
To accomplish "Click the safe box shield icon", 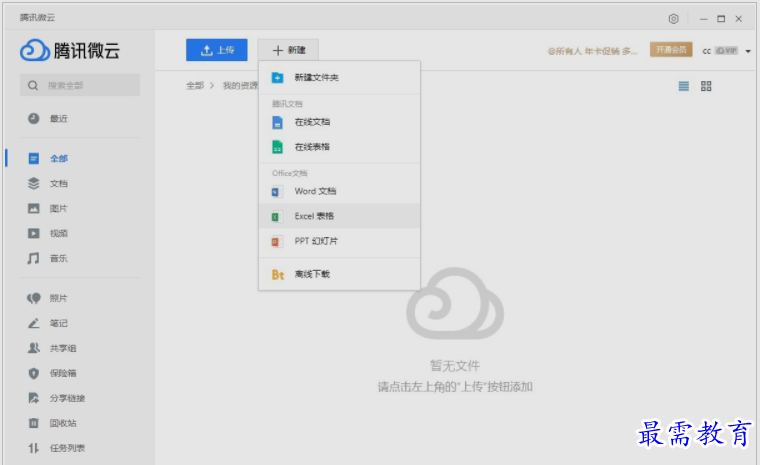I will pyautogui.click(x=33, y=373).
